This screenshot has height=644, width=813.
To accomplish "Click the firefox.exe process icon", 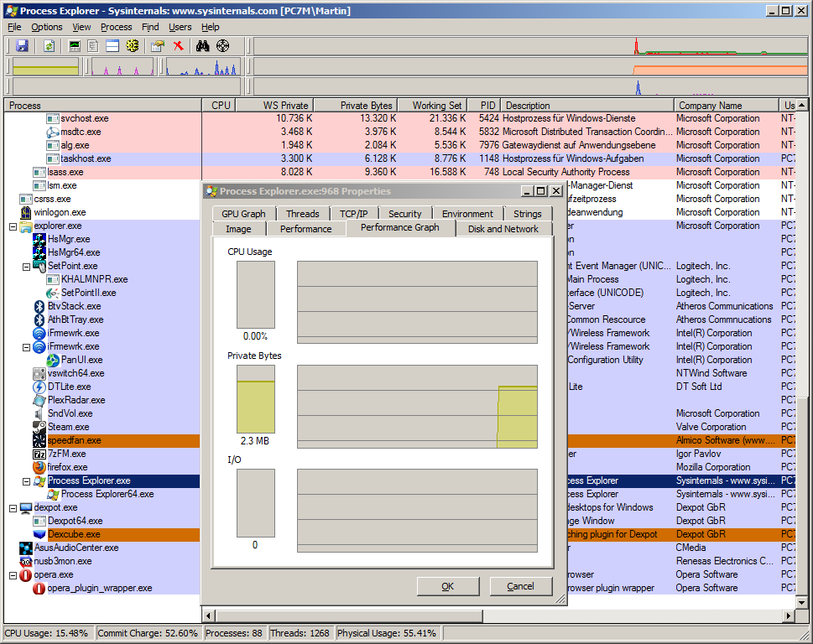I will tap(39, 467).
